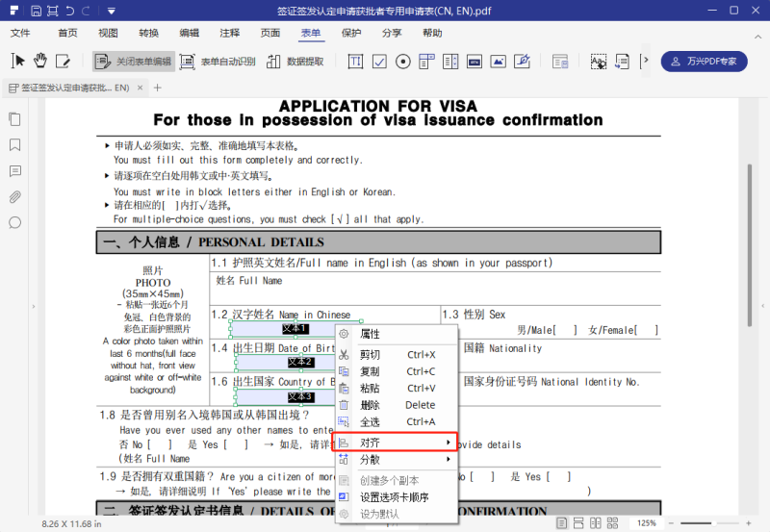
Task: Select the edit object tool
Action: click(x=63, y=61)
